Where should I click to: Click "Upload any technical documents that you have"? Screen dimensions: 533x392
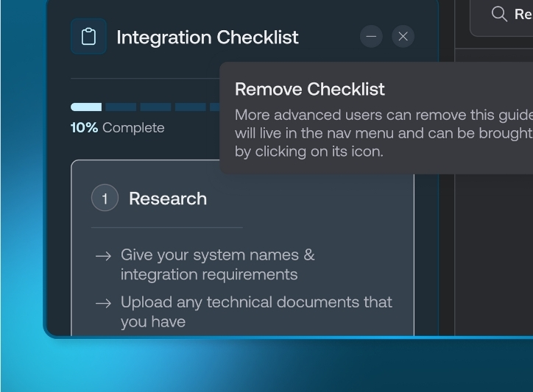256,312
